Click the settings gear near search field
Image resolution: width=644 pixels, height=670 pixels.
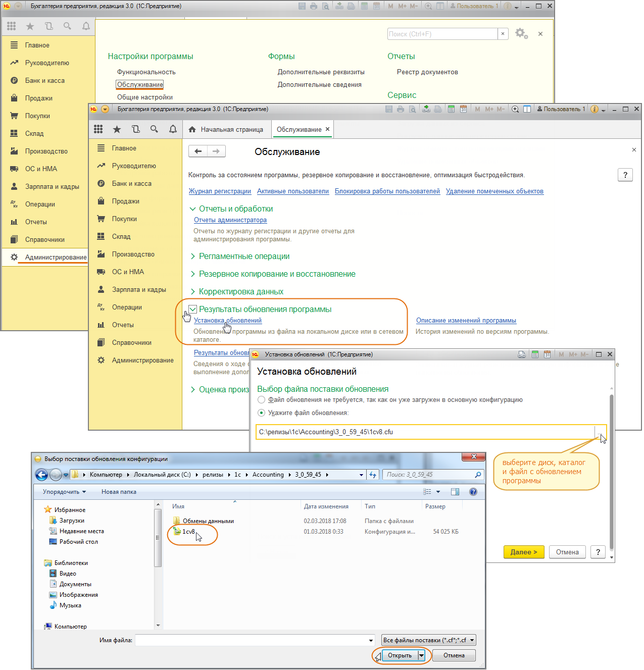tap(521, 34)
